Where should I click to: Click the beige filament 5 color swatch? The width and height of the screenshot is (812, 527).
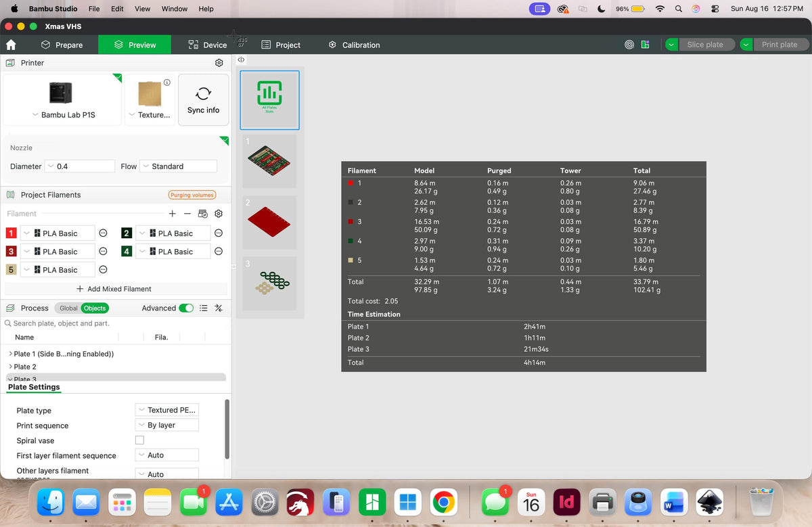pos(11,270)
